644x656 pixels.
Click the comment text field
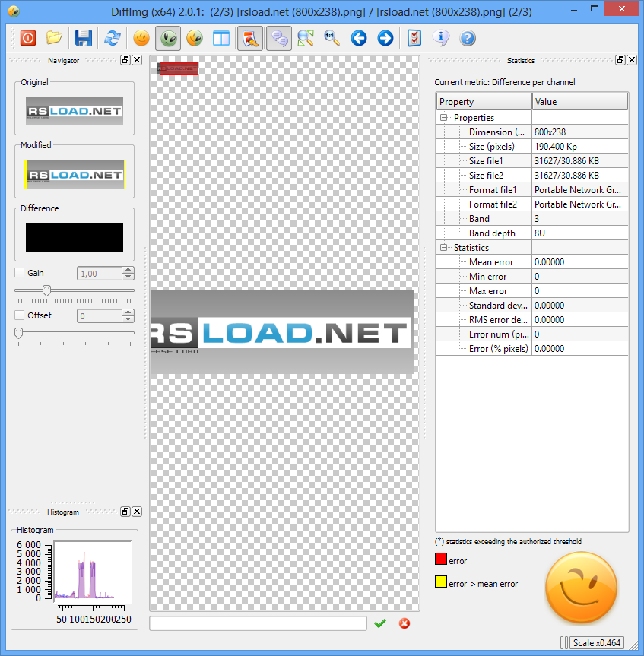pyautogui.click(x=259, y=623)
